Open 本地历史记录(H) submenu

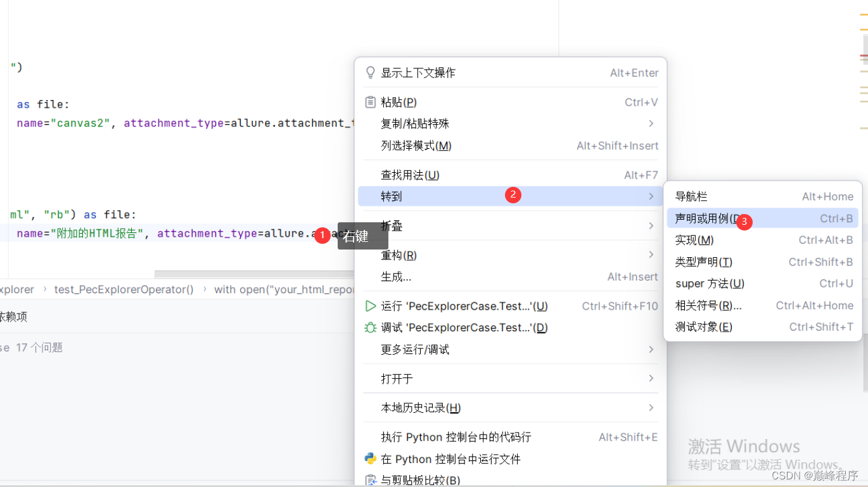pos(511,408)
